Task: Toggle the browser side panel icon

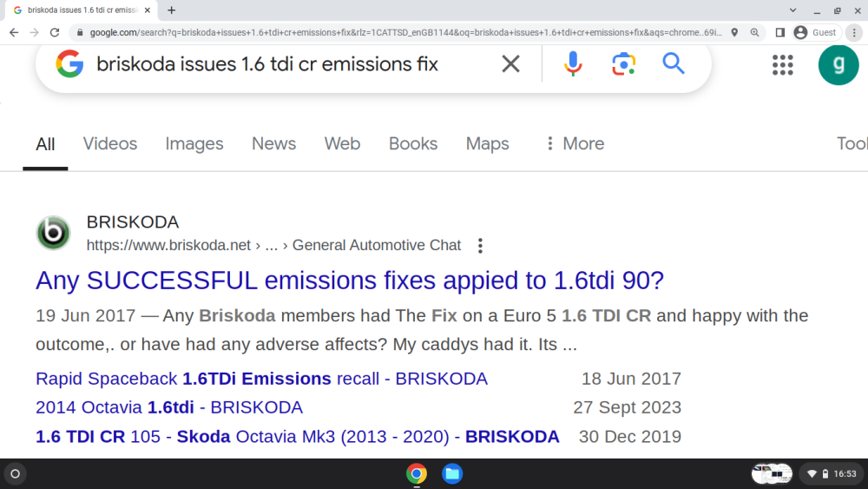Action: pyautogui.click(x=779, y=33)
